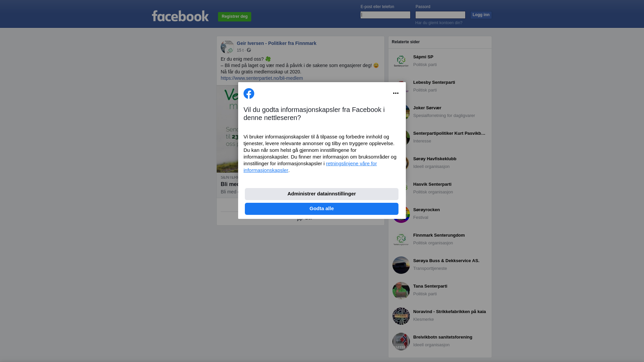
Task: Click the Logg inn button
Action: [481, 15]
